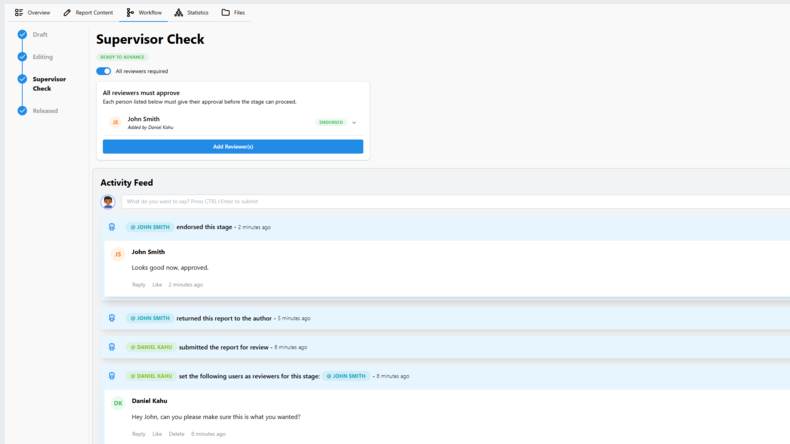Like Daniel Kahu's comment
Screen dimensions: 790x444
click(x=157, y=434)
